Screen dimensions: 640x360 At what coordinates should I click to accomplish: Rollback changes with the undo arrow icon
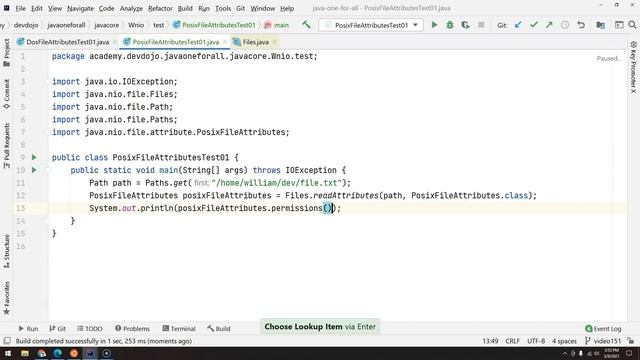pos(581,25)
